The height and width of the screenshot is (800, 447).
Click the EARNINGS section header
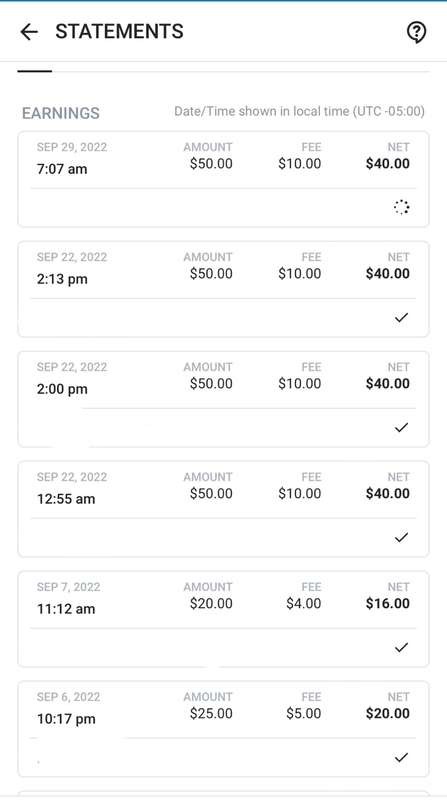[61, 113]
